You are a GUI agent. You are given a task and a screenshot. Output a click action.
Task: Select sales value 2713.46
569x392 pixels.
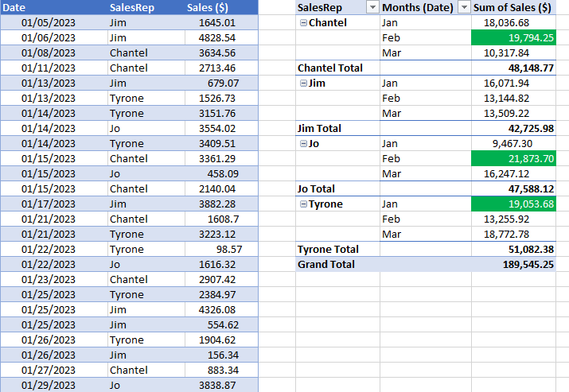click(221, 68)
